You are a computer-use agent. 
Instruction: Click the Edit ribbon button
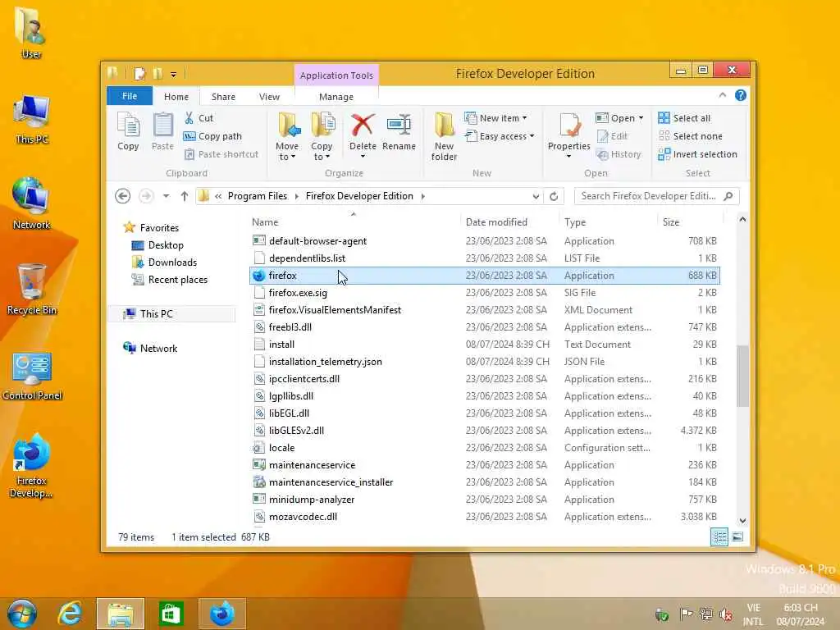(x=612, y=136)
